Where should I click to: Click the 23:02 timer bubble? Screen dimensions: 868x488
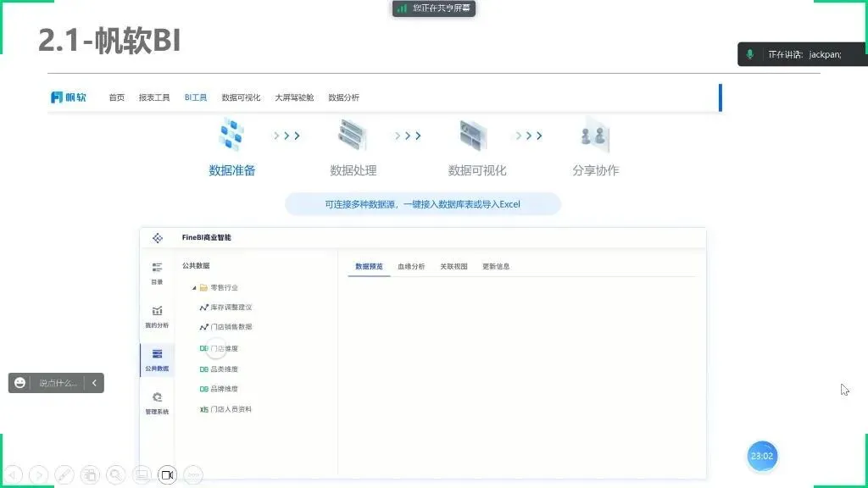762,456
